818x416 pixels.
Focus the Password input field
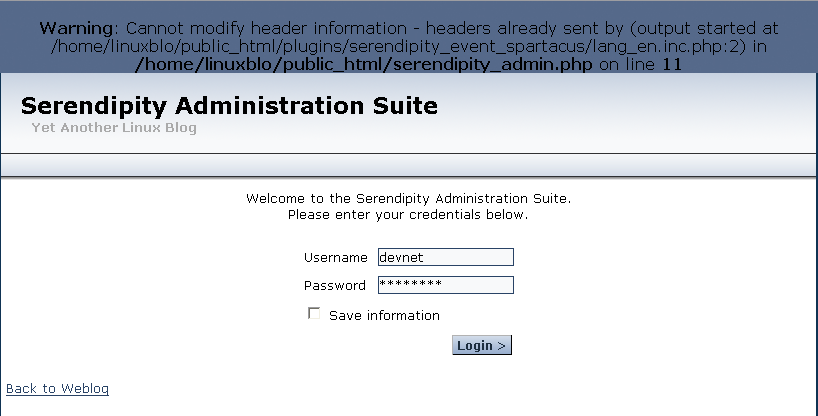tap(445, 285)
